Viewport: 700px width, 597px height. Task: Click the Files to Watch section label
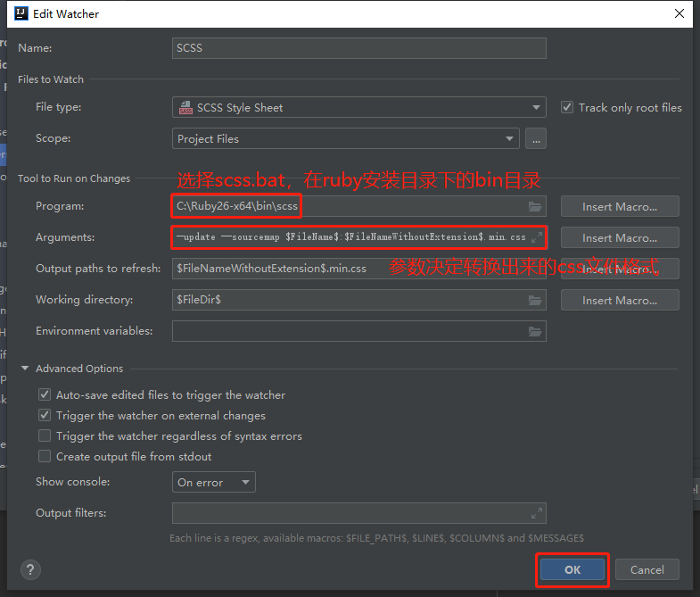pos(51,79)
